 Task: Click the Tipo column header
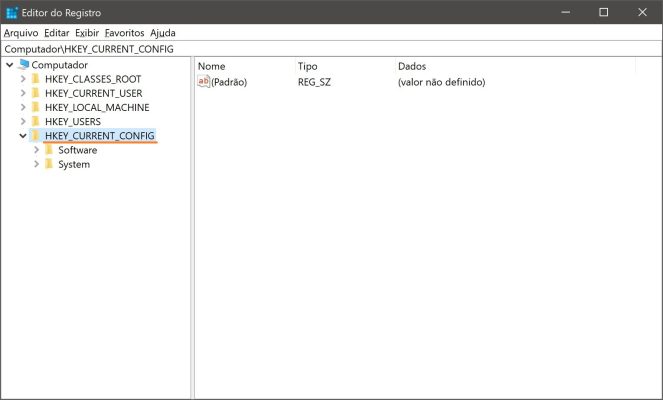[x=307, y=66]
